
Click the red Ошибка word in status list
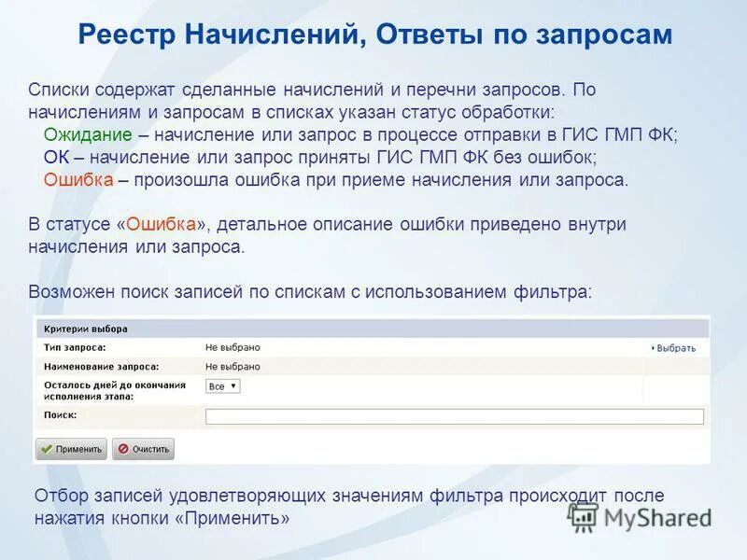(x=78, y=180)
